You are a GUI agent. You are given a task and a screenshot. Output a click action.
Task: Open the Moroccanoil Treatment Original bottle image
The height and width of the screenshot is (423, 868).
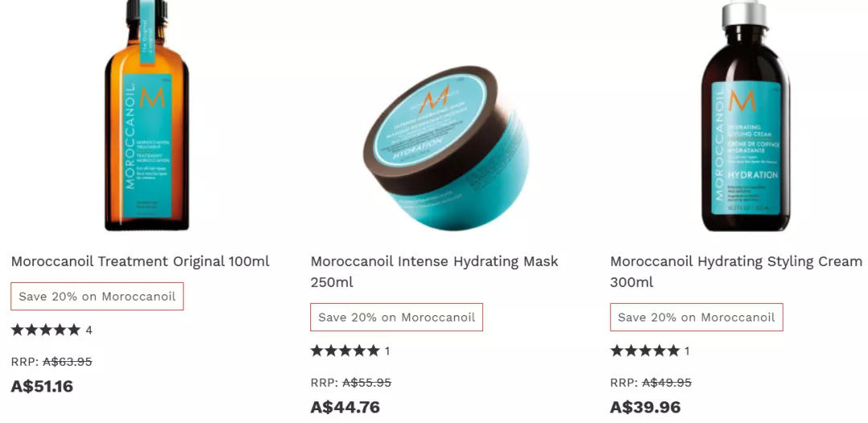[x=147, y=115]
